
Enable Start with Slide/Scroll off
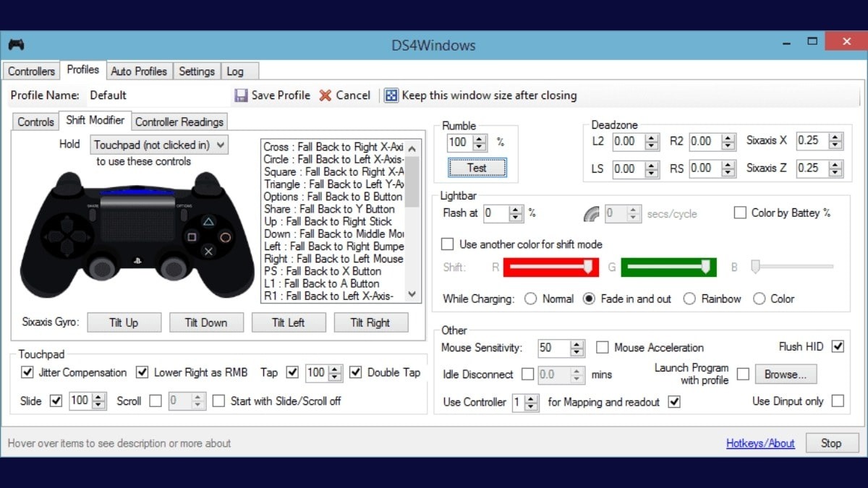pos(218,401)
